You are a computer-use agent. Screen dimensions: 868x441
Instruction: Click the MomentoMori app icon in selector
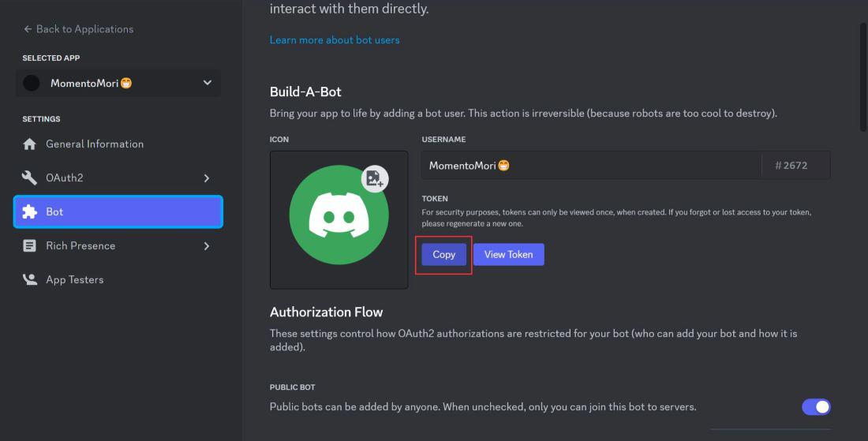(x=32, y=83)
